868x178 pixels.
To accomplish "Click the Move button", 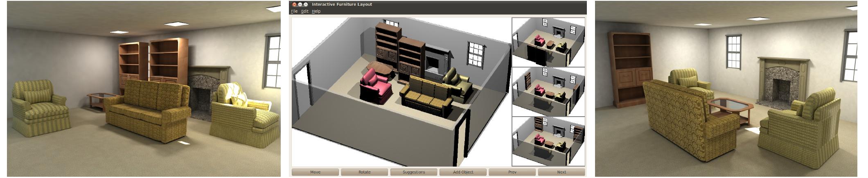I will tap(315, 172).
